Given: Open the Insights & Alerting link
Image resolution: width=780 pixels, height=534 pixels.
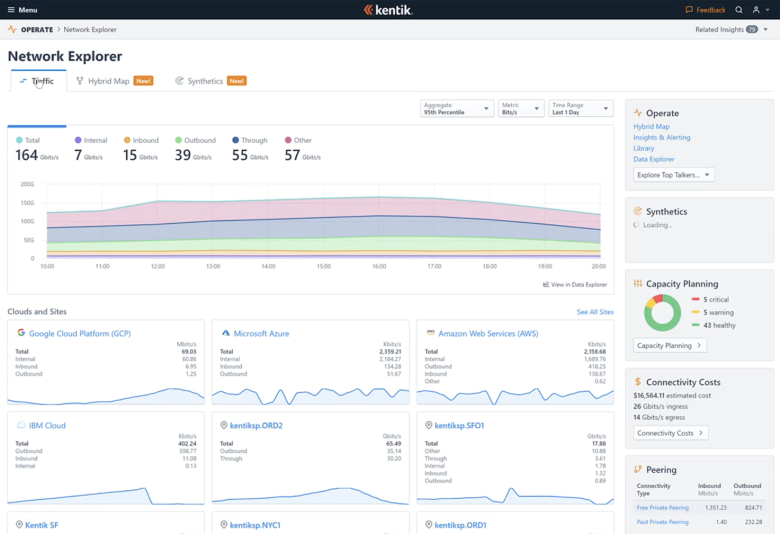Looking at the screenshot, I should coord(662,137).
